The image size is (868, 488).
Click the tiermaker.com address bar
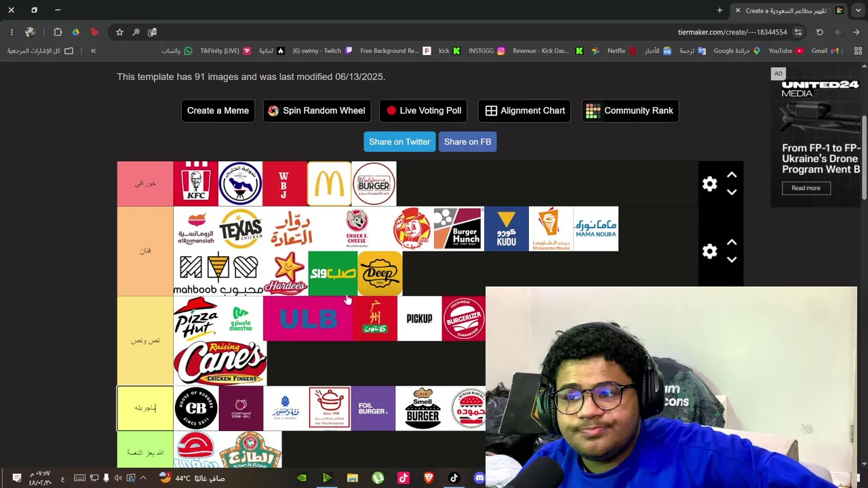[x=732, y=32]
